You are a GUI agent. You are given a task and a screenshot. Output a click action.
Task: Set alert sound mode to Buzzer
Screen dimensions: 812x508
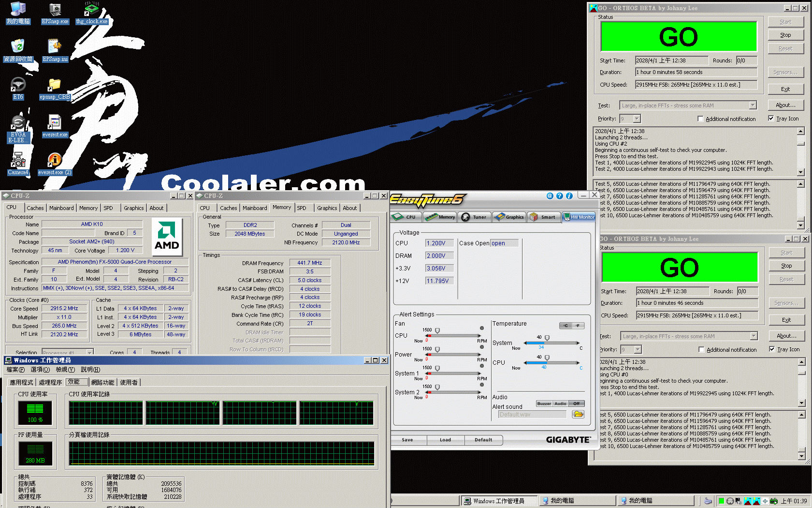pyautogui.click(x=544, y=403)
